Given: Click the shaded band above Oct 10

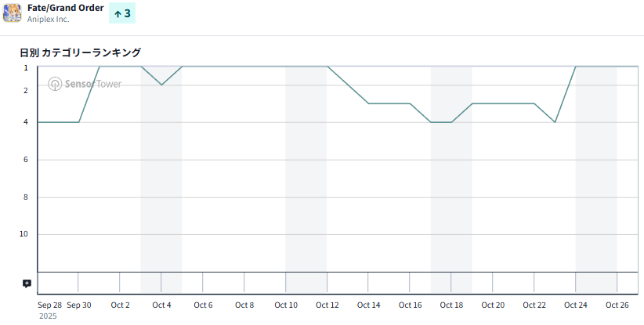Looking at the screenshot, I should point(306,180).
